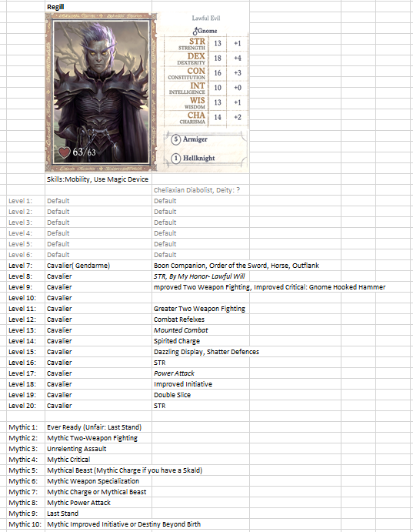Click the circled 5 Armiger level badge
Image resolution: width=413 pixels, height=532 pixels.
click(175, 139)
